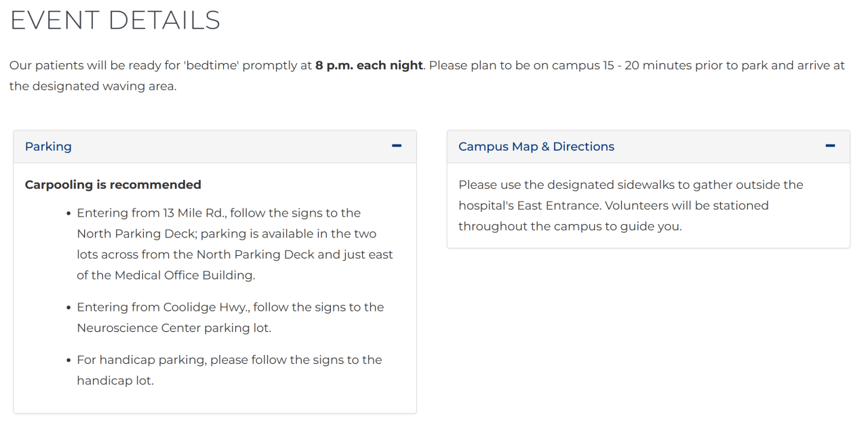This screenshot has width=868, height=431.
Task: Toggle the Campus Map & Directions title
Action: pos(536,147)
